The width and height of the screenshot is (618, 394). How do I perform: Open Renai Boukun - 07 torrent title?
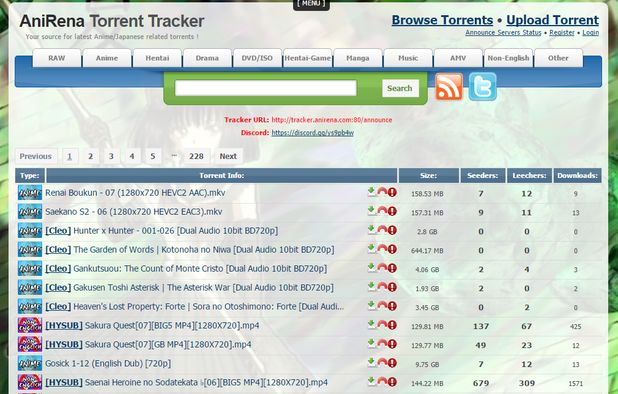(x=135, y=193)
